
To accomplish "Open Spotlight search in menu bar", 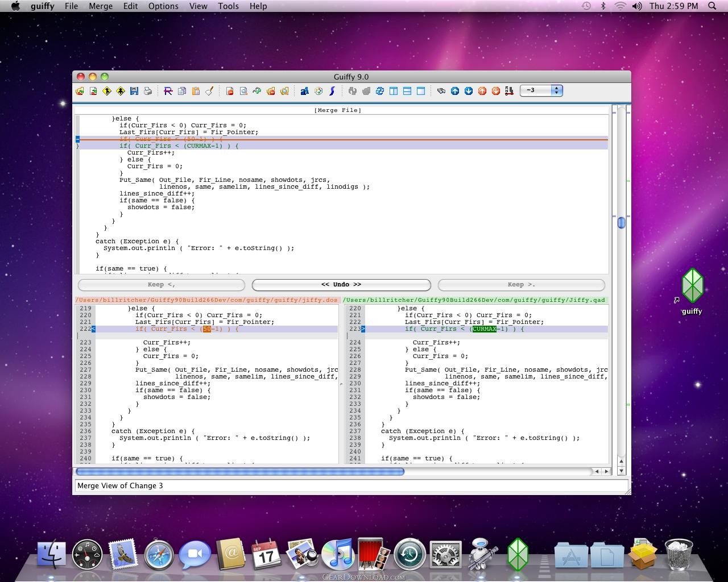I will coord(712,6).
